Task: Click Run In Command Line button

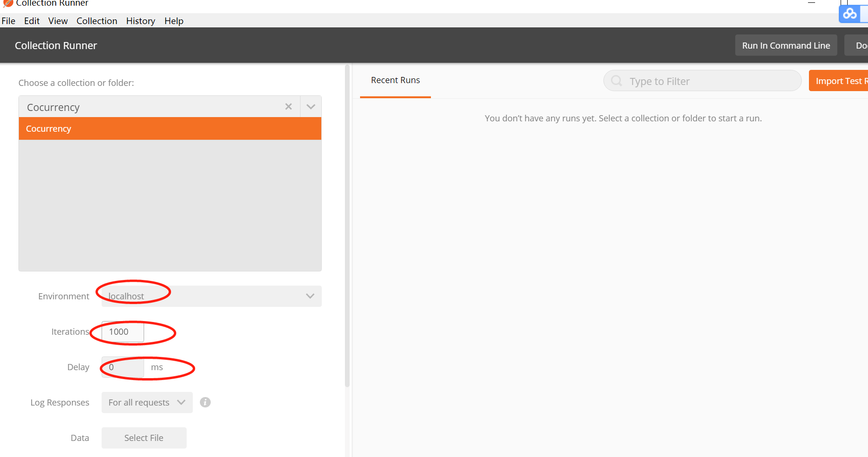Action: [786, 45]
